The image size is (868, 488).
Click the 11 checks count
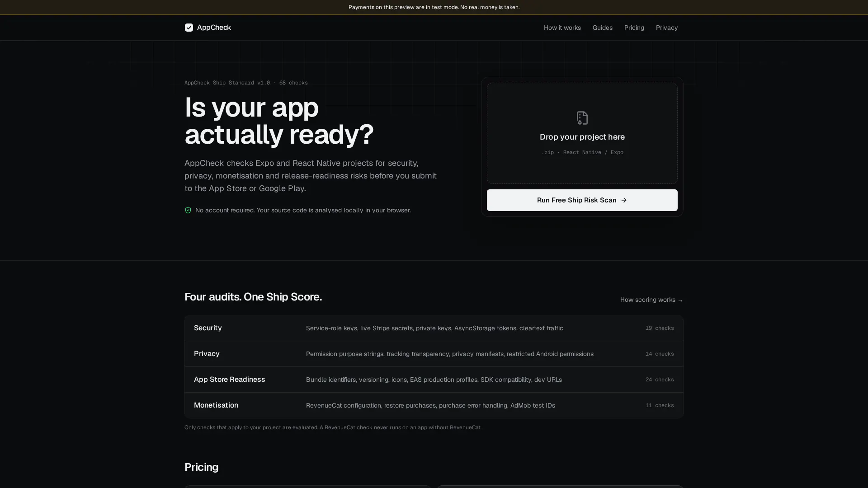659,405
